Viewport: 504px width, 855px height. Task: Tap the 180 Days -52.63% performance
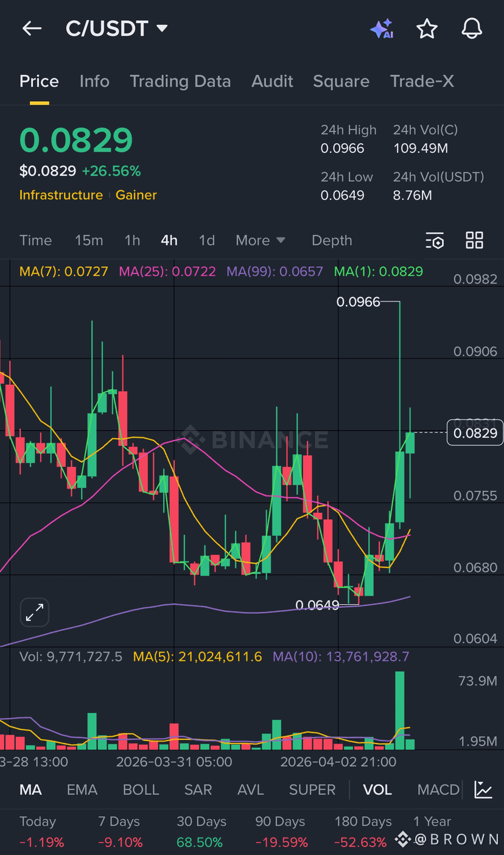pyautogui.click(x=363, y=832)
